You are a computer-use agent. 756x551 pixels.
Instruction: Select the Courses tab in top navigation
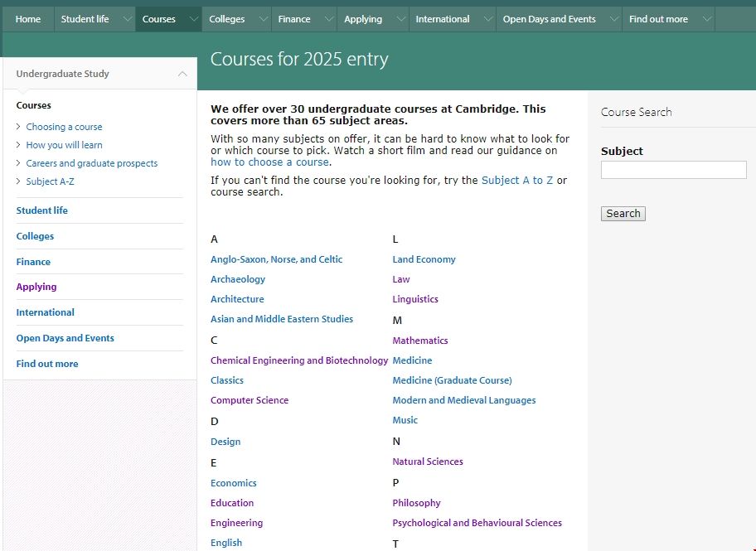pyautogui.click(x=159, y=19)
